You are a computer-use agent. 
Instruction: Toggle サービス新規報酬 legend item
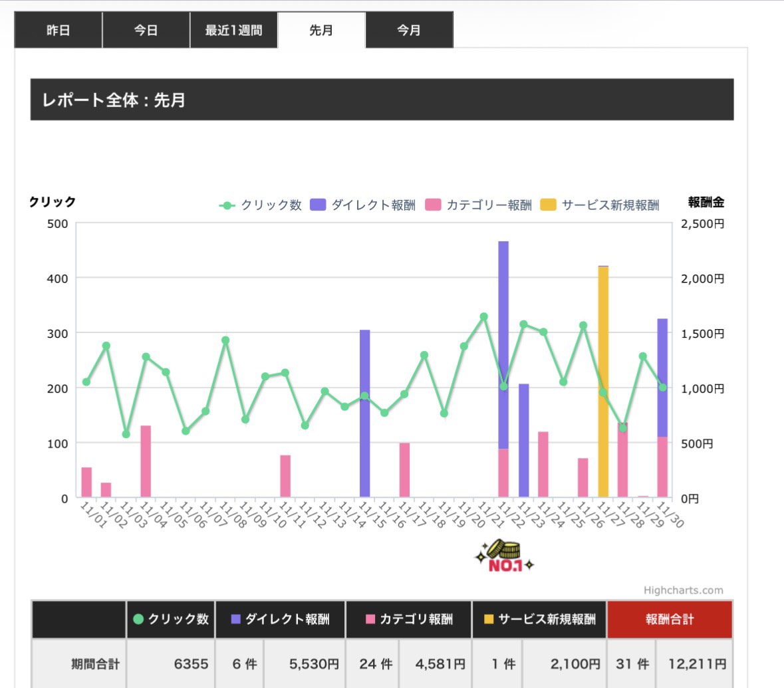(x=600, y=205)
